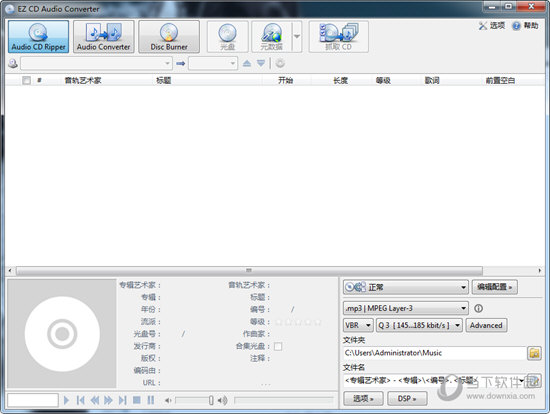Click the 光盘 disc toolbar button

[227, 37]
